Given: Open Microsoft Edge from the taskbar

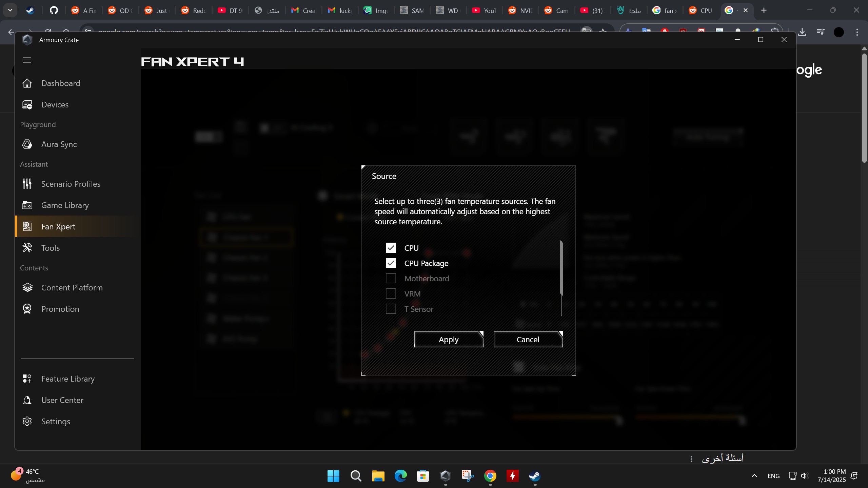Looking at the screenshot, I should (x=400, y=476).
